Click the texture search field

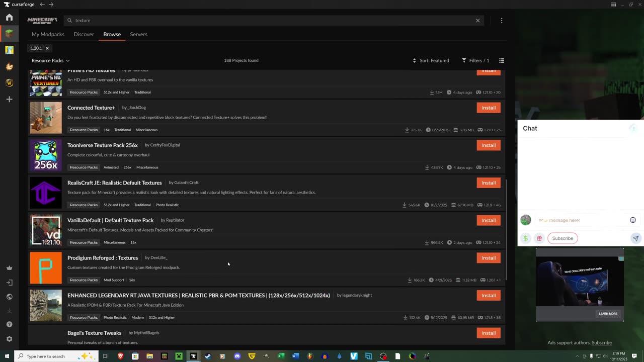click(x=274, y=21)
